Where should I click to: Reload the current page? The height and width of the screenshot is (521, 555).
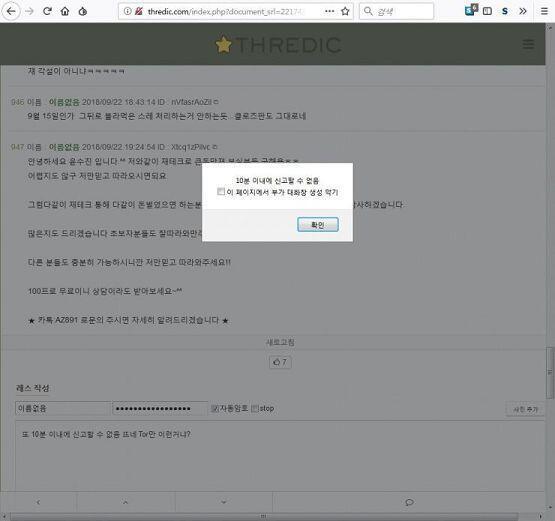click(x=47, y=11)
